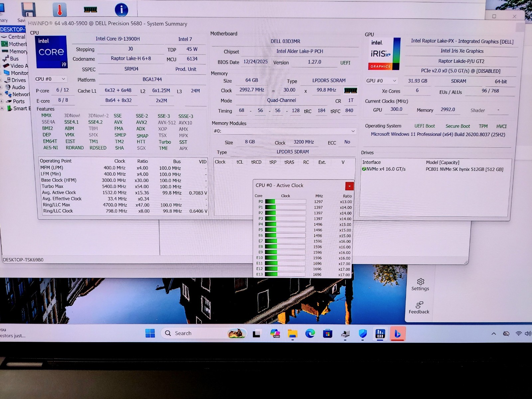Click the 'Quad-Channel' memory mode value
532x399 pixels.
tap(281, 100)
